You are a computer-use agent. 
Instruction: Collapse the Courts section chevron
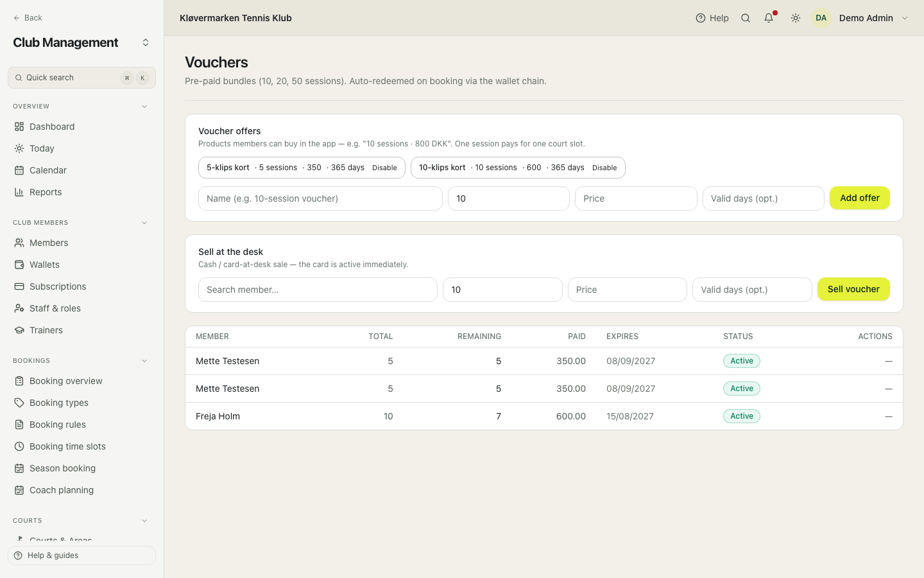[x=144, y=521]
